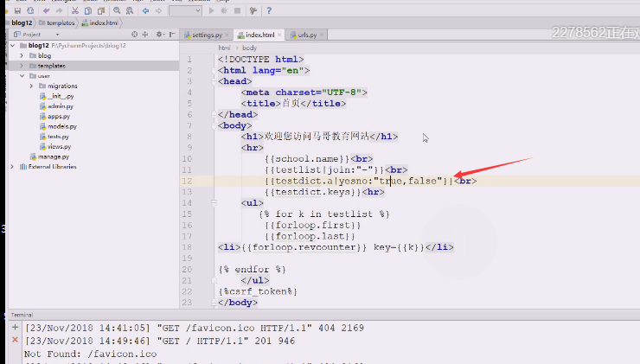Expand the blog folder
Image resolution: width=640 pixels, height=364 pixels.
[22, 55]
